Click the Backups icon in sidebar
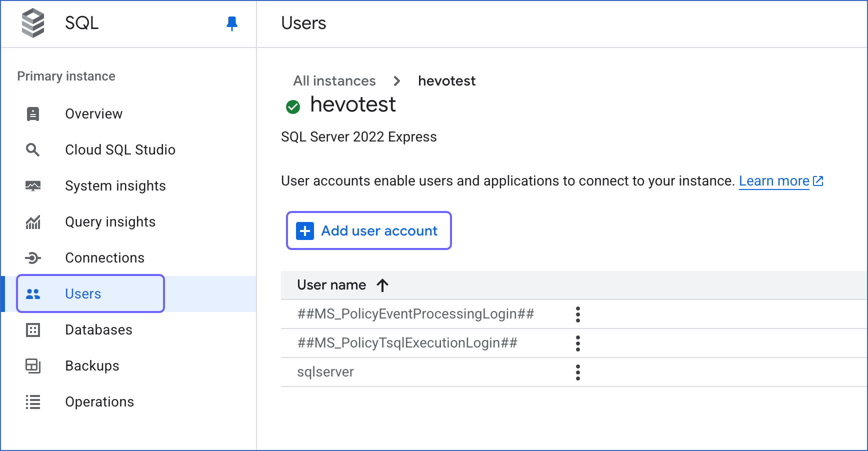The image size is (868, 451). pyautogui.click(x=33, y=366)
